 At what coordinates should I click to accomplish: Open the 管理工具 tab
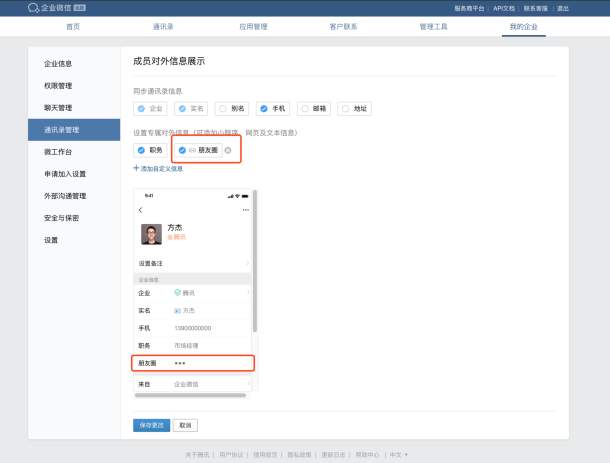[433, 26]
